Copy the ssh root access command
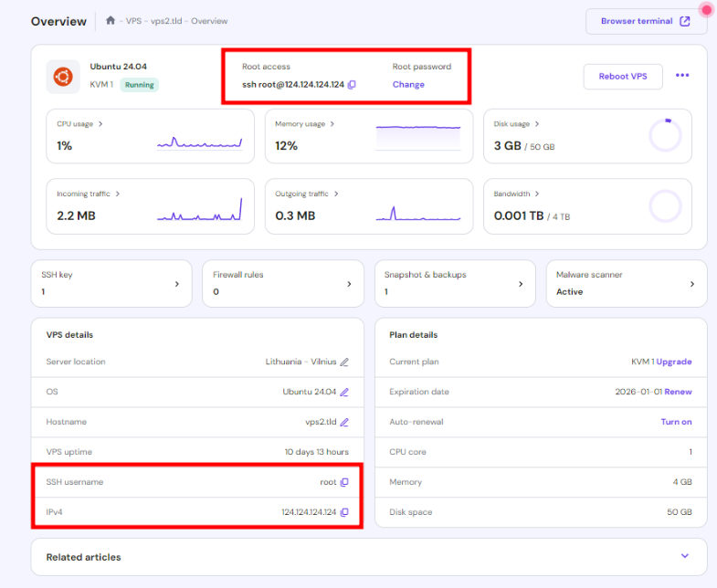 352,85
